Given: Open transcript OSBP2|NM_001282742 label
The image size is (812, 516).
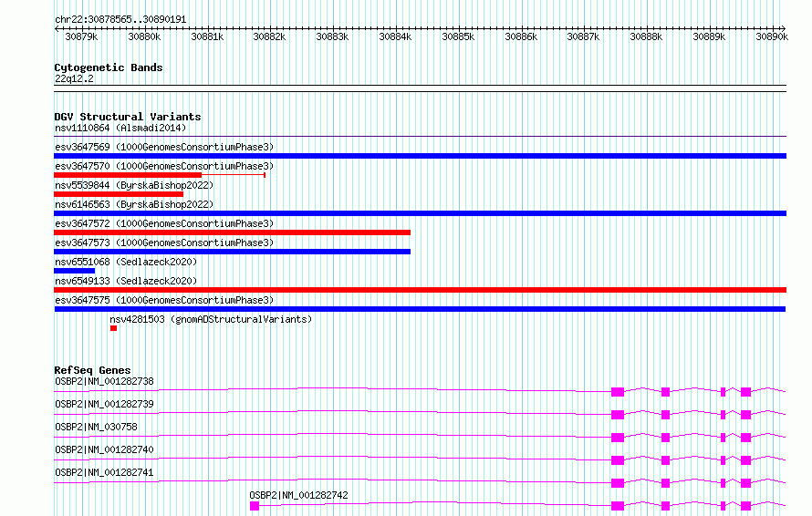Looking at the screenshot, I should tap(299, 495).
